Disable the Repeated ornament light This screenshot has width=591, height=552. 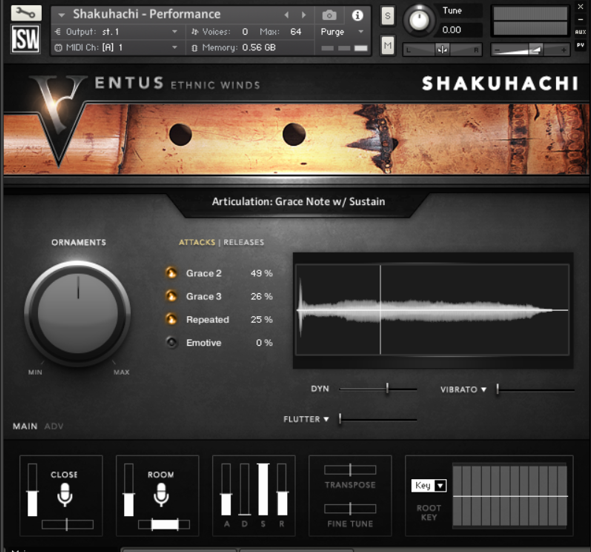point(171,320)
